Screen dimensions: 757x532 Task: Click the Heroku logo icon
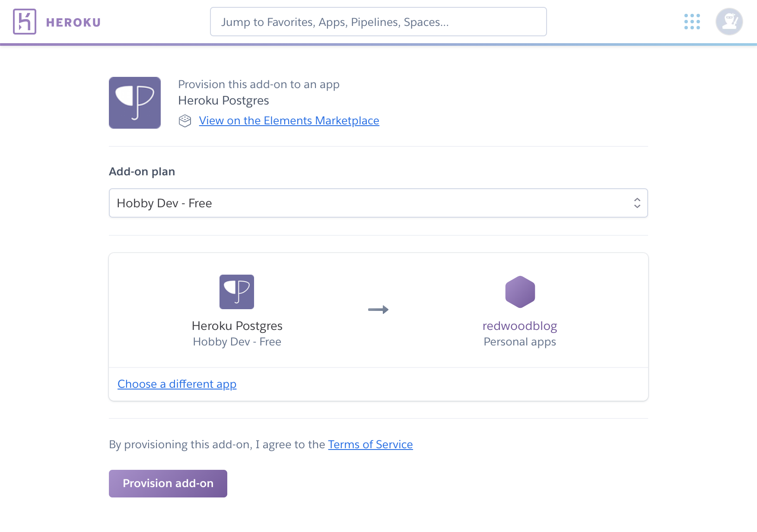(25, 22)
